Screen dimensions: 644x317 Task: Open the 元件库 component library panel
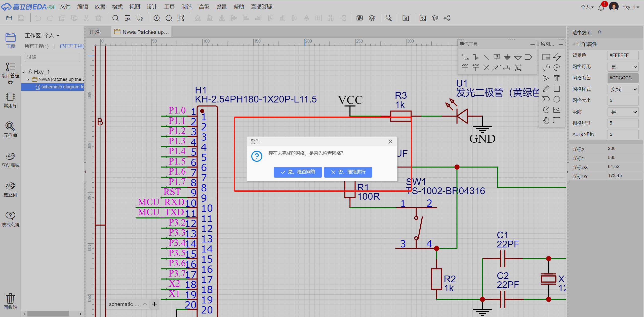tap(10, 129)
